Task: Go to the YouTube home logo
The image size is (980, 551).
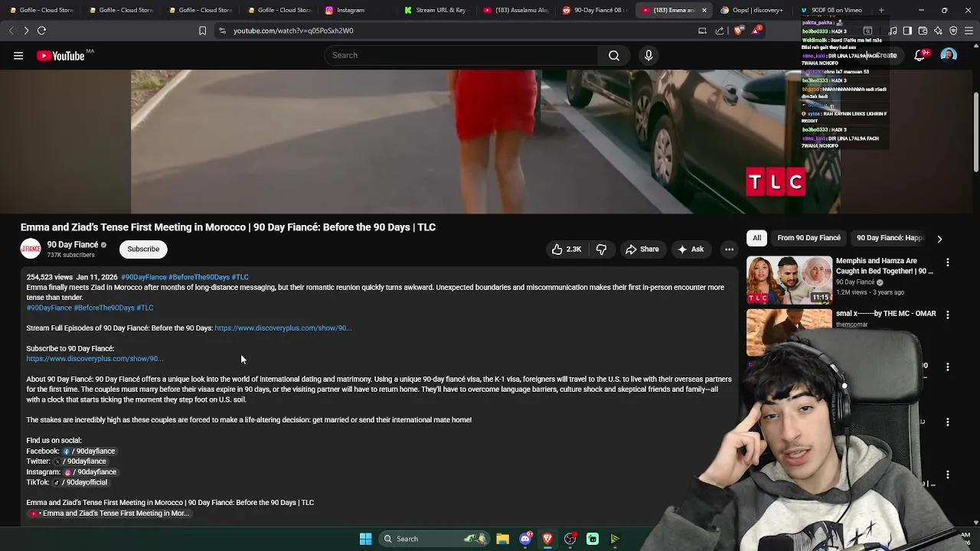Action: point(60,55)
